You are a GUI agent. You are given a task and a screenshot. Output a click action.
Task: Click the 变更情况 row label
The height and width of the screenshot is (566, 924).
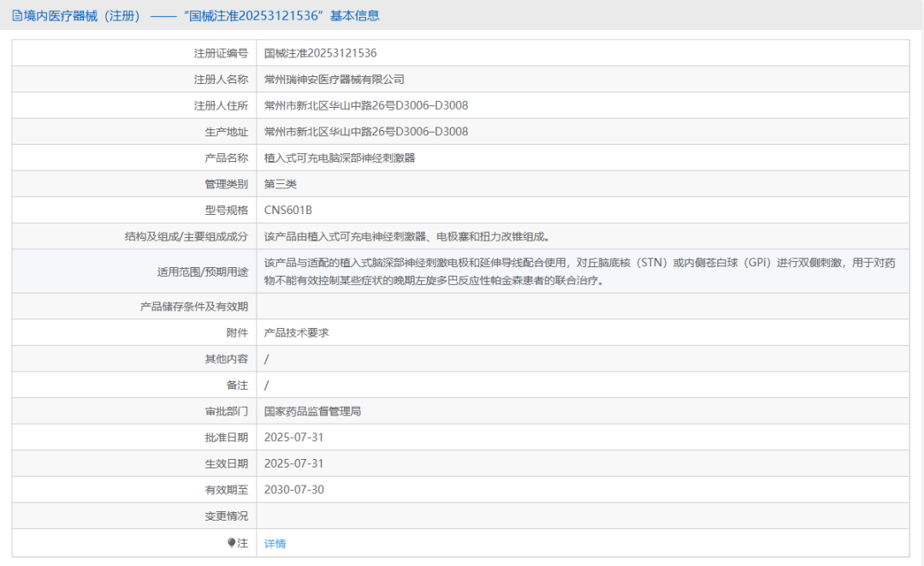click(x=226, y=515)
